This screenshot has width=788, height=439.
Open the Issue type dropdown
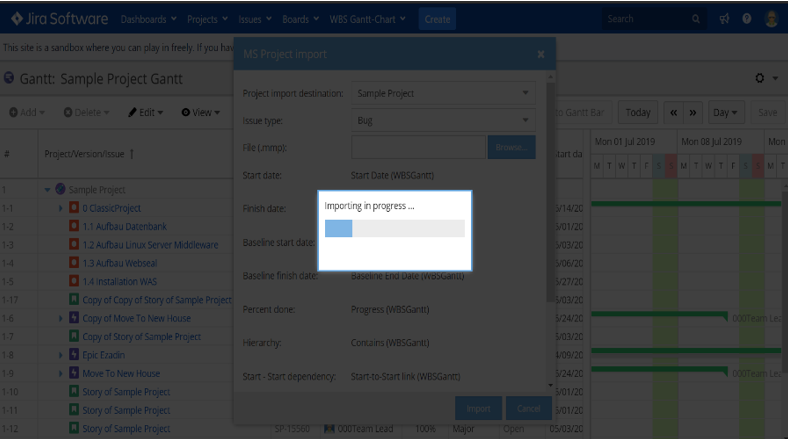pos(443,121)
